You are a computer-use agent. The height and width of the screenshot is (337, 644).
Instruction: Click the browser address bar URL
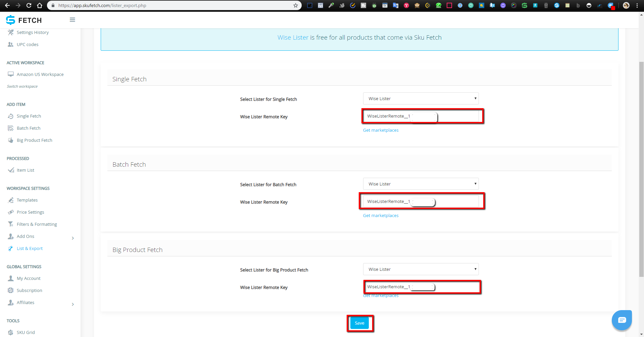click(x=102, y=5)
